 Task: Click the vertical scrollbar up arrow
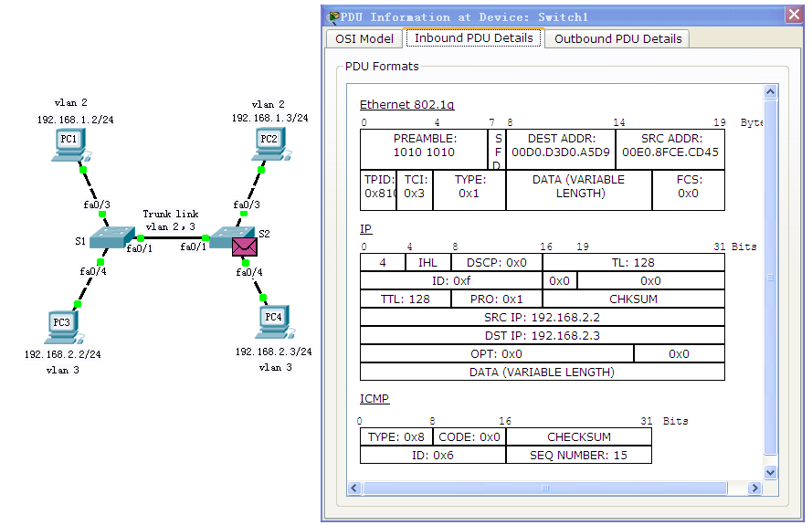(x=771, y=92)
